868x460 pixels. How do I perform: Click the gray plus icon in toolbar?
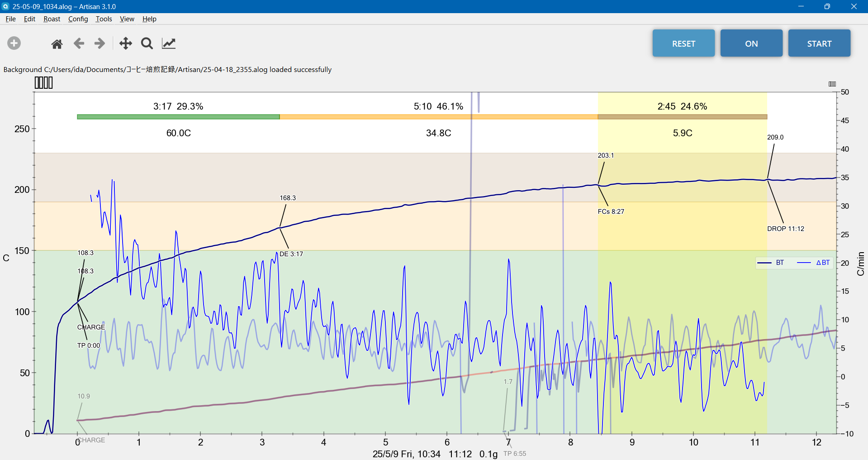(x=14, y=43)
